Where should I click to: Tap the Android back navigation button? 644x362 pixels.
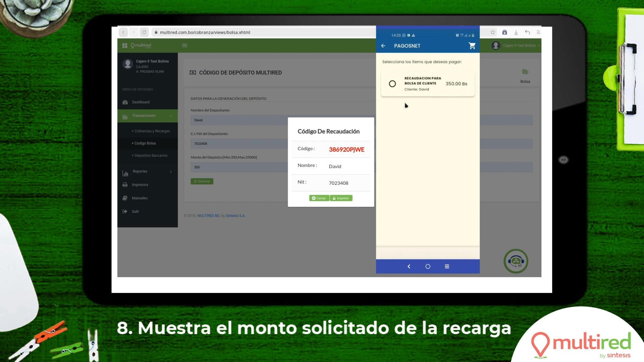[409, 266]
